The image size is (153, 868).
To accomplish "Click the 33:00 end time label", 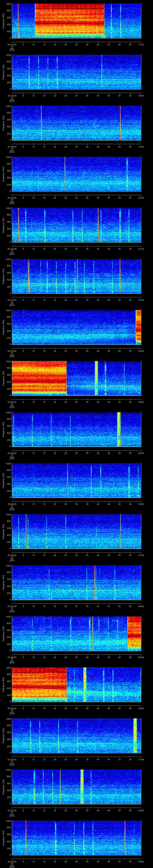I will 141,861.
